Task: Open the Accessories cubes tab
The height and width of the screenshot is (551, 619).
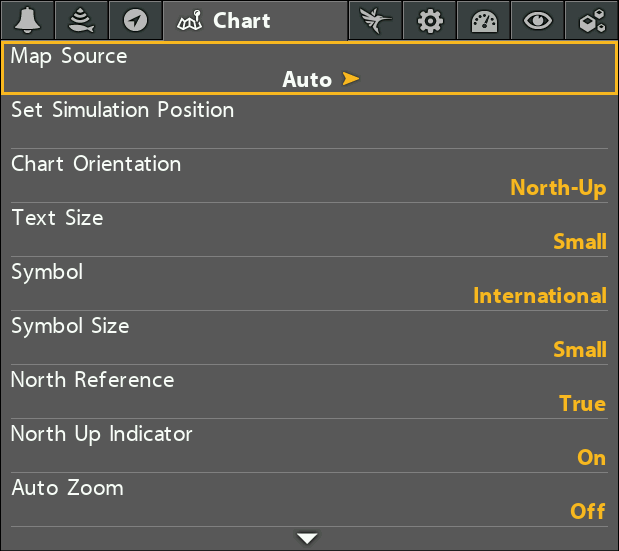Action: coord(592,20)
